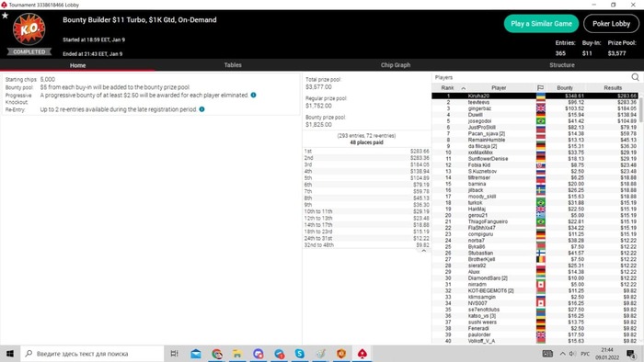Open the Progressive Knockout info icon
The height and width of the screenshot is (362, 644).
(x=253, y=96)
